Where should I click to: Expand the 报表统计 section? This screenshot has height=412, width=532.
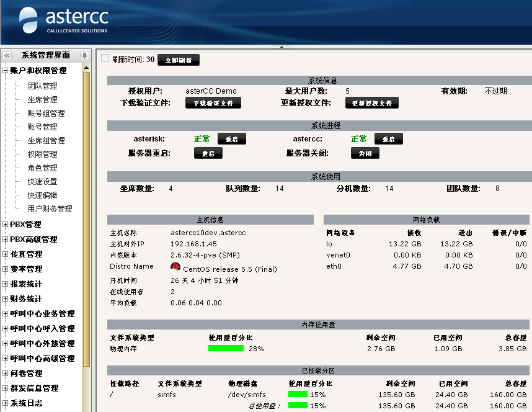coord(6,284)
